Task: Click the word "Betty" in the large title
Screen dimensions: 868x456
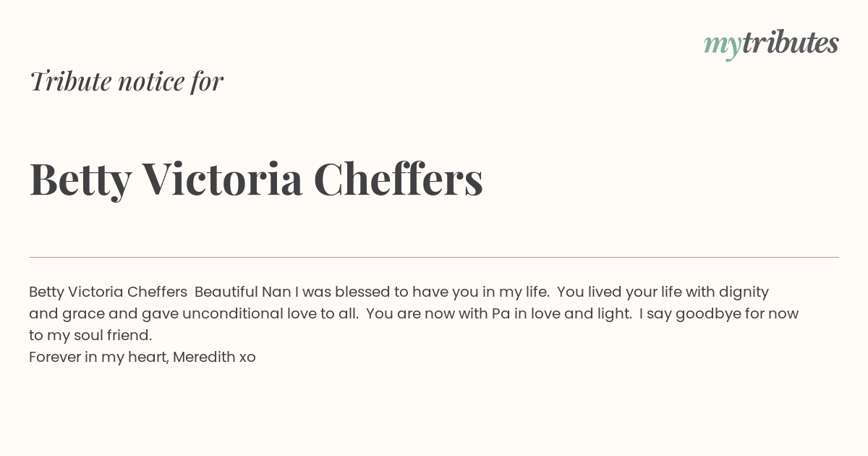Action: coord(80,179)
